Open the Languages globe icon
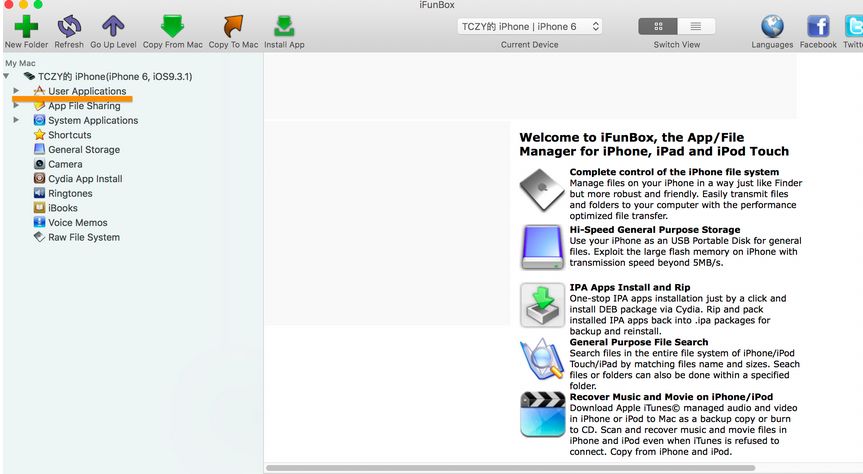The height and width of the screenshot is (474, 863). [772, 26]
